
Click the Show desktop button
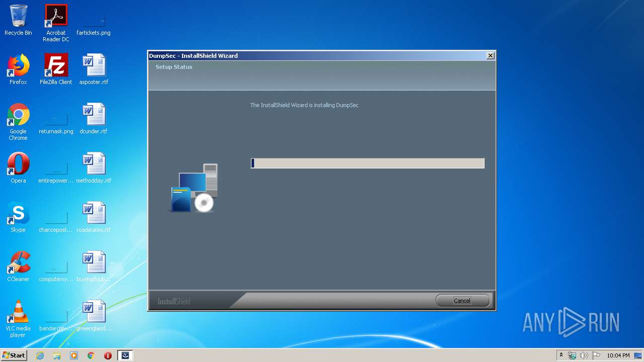[x=639, y=355]
